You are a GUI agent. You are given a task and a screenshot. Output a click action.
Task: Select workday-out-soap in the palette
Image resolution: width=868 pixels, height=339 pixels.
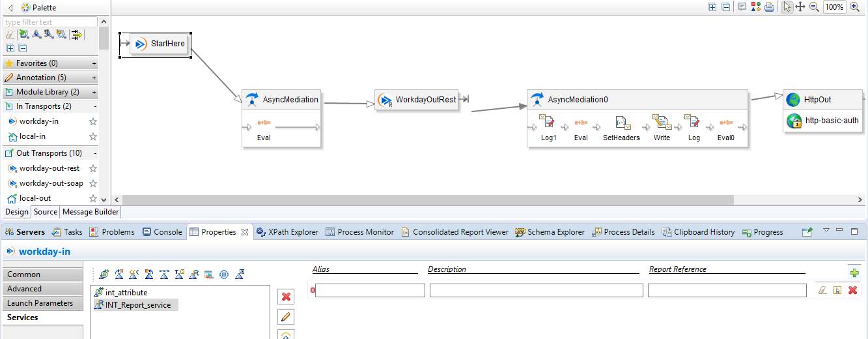[x=51, y=183]
